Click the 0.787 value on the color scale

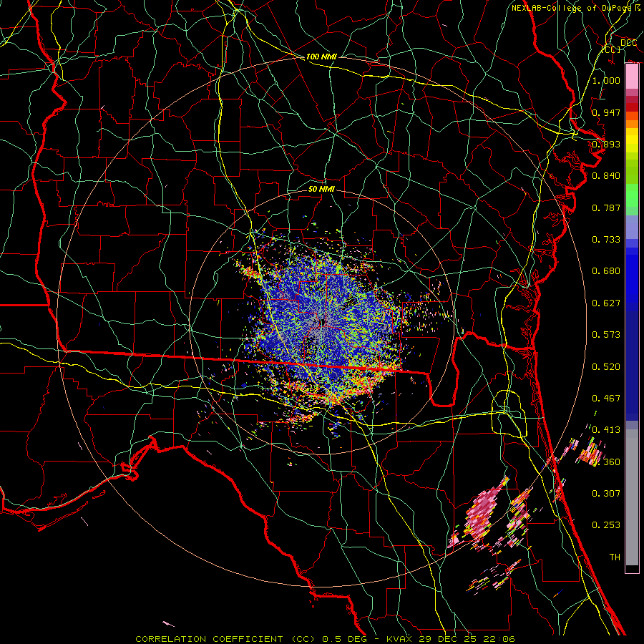pyautogui.click(x=606, y=208)
